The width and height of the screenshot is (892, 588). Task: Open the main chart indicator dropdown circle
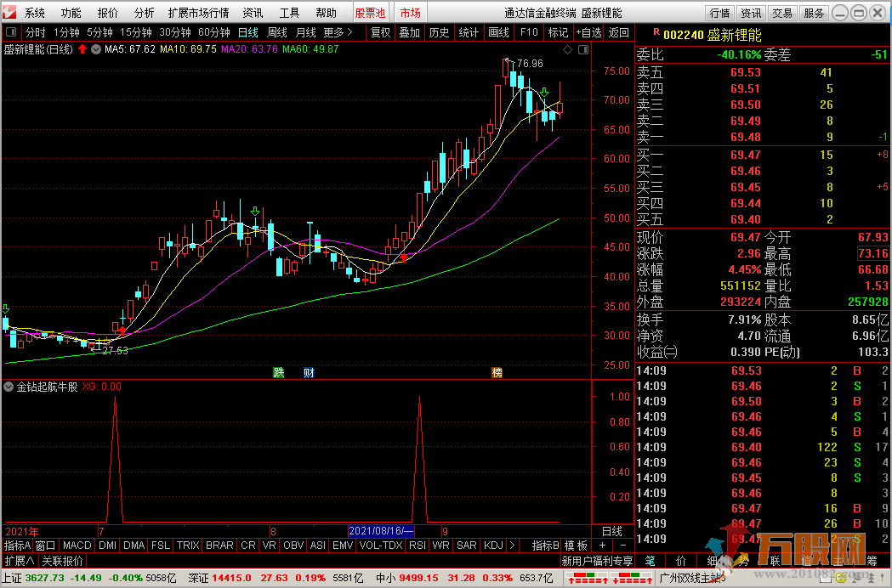(96, 49)
